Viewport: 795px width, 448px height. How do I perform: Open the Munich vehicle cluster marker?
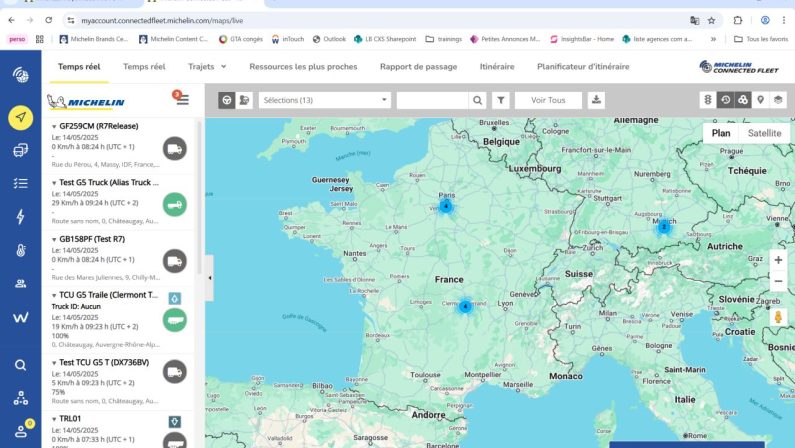pos(664,227)
